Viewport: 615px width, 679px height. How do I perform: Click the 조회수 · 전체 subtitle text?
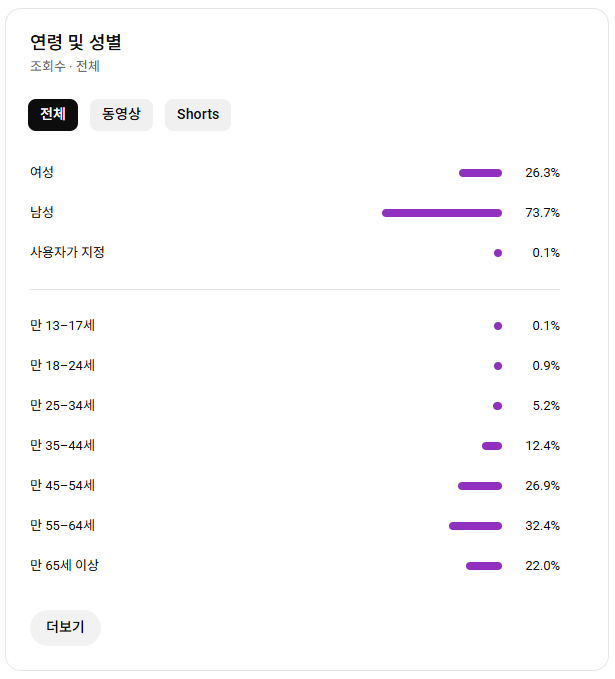pos(65,66)
